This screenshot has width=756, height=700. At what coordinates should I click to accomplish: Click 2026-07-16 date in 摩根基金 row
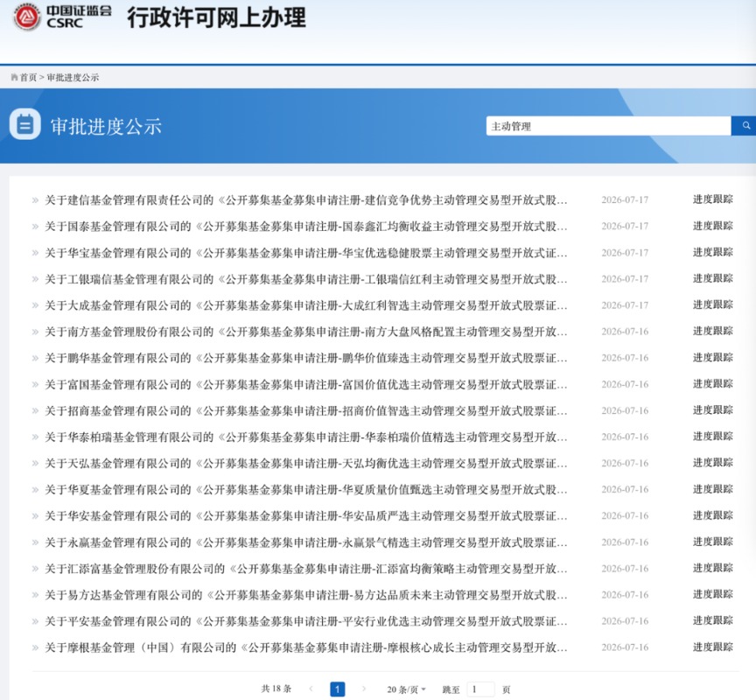(625, 647)
